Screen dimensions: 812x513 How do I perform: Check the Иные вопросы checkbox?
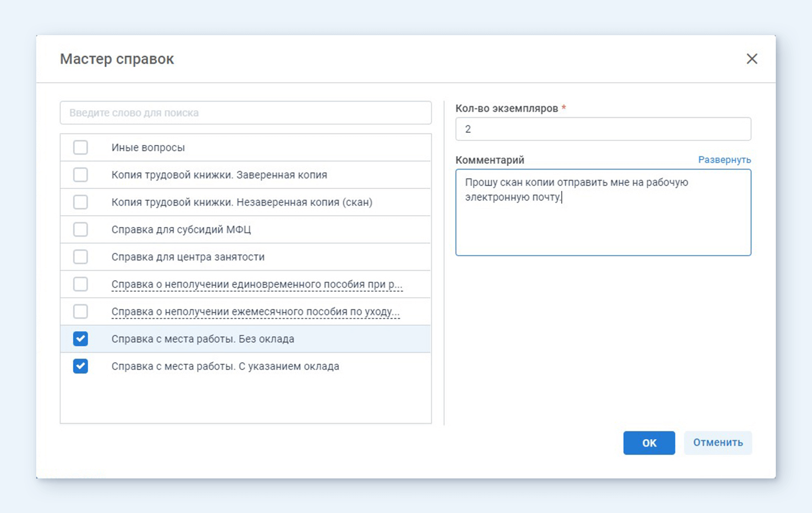point(80,148)
